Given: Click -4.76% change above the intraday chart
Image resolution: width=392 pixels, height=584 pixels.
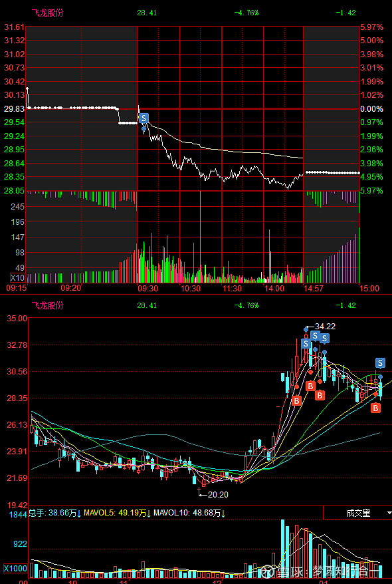Looking at the screenshot, I should pyautogui.click(x=246, y=13).
